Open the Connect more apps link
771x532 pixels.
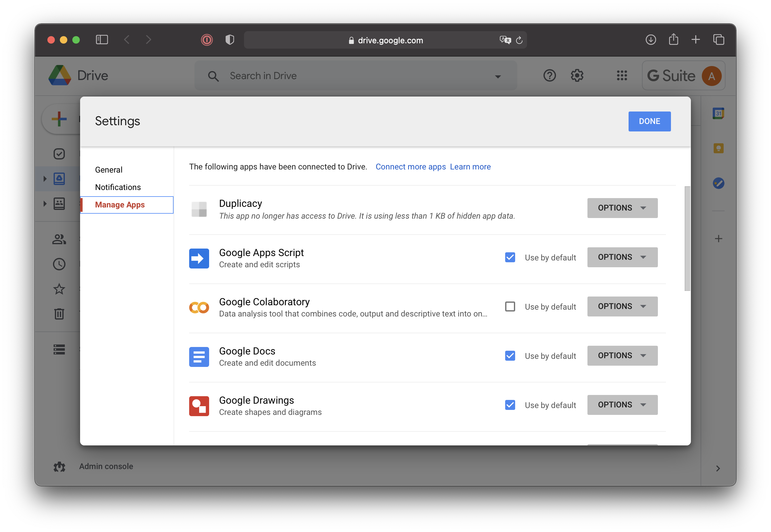pos(410,167)
